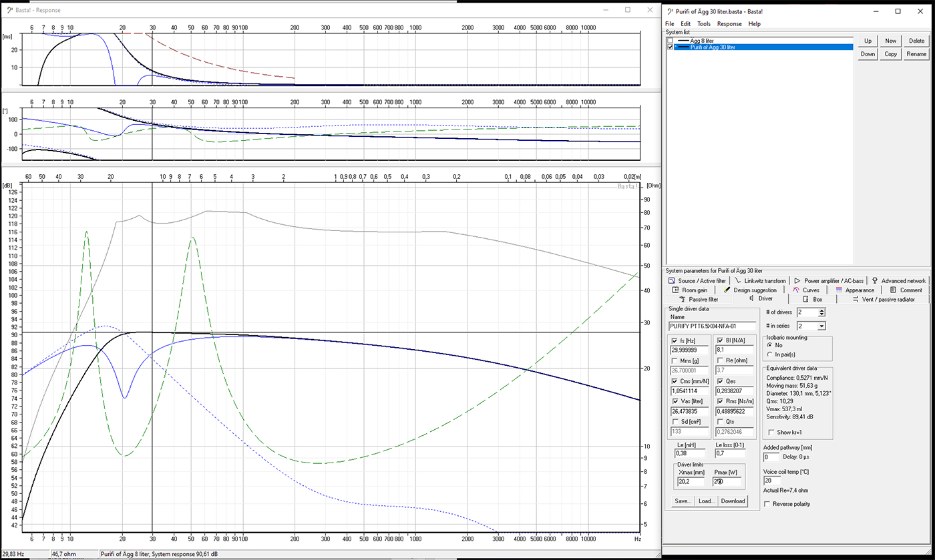This screenshot has width=935, height=560.
Task: Open the Edit menu
Action: point(686,23)
